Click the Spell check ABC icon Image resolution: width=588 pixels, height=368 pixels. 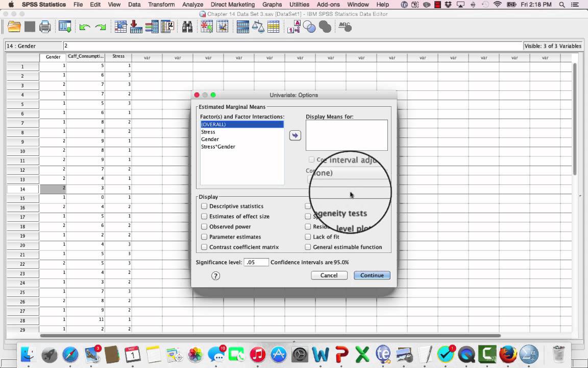click(345, 27)
